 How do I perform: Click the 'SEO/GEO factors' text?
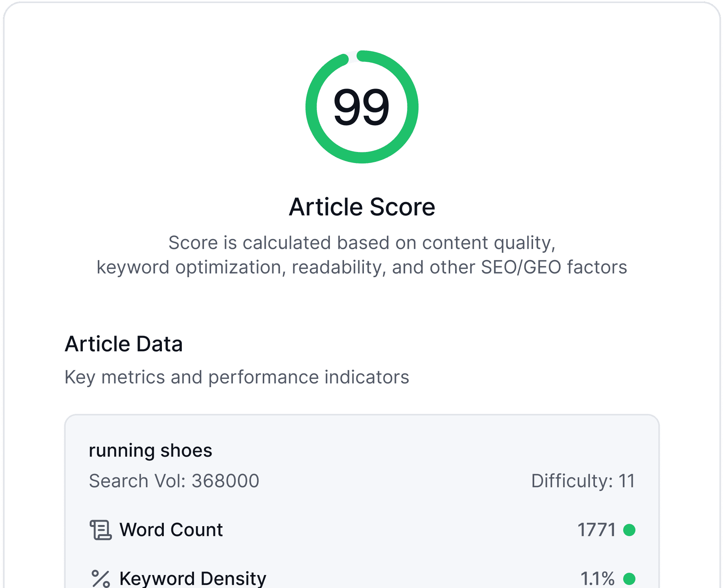pos(554,267)
